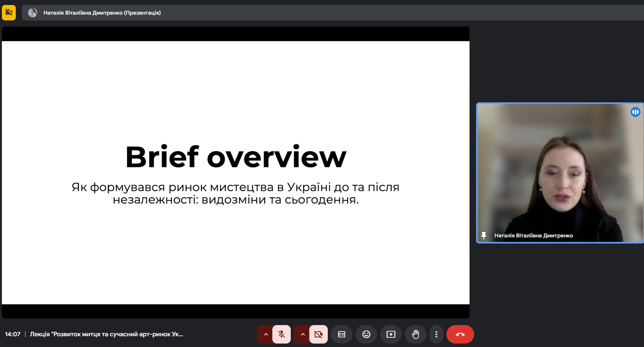The width and height of the screenshot is (644, 347).
Task: Open audio settings arrow next to microphone
Action: coord(265,334)
